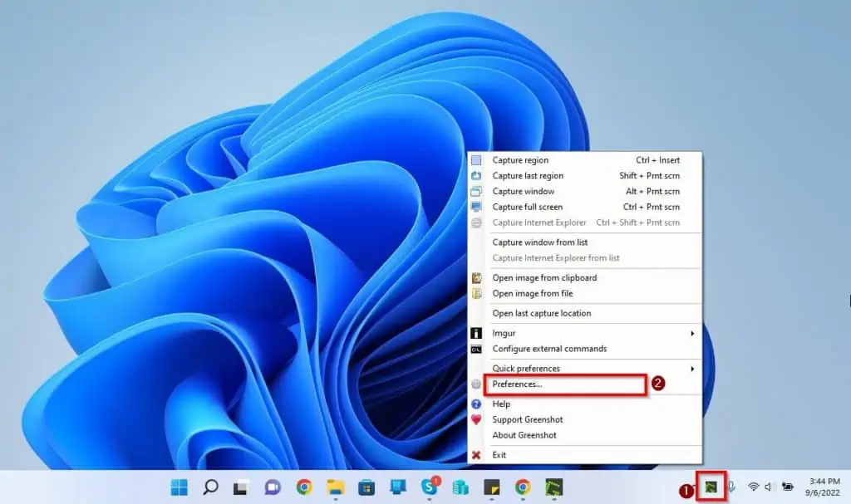Click Capture window menu entry
The width and height of the screenshot is (851, 504).
coord(523,192)
